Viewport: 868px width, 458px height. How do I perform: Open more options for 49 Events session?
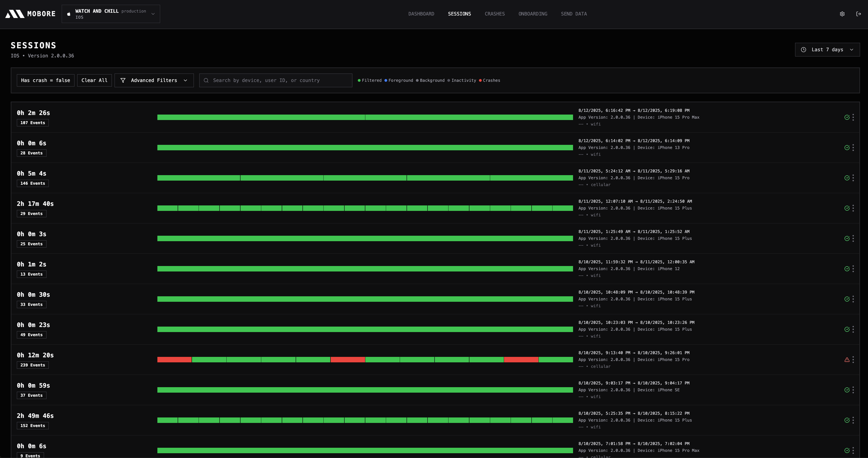tap(853, 329)
